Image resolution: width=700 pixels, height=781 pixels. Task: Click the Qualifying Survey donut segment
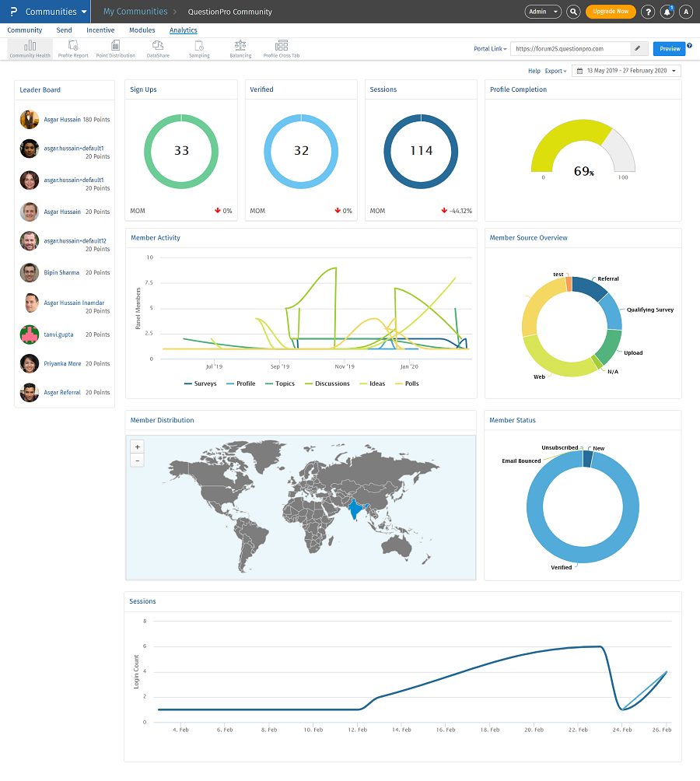[x=613, y=312]
